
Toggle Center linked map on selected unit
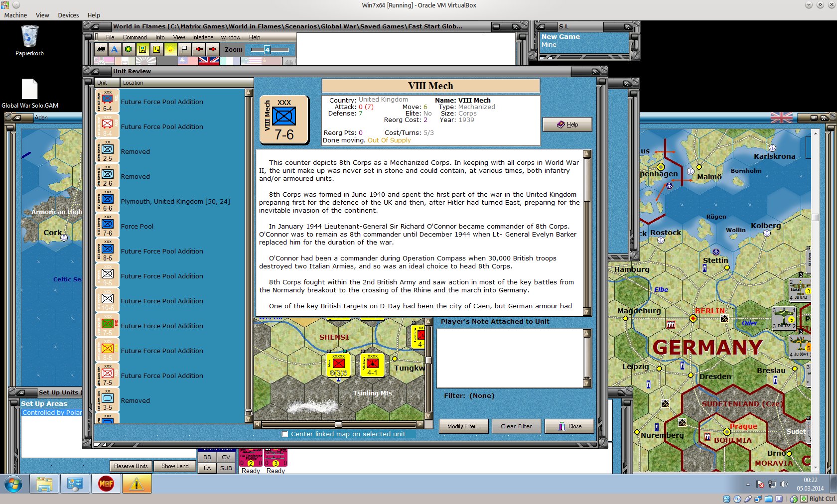285,434
